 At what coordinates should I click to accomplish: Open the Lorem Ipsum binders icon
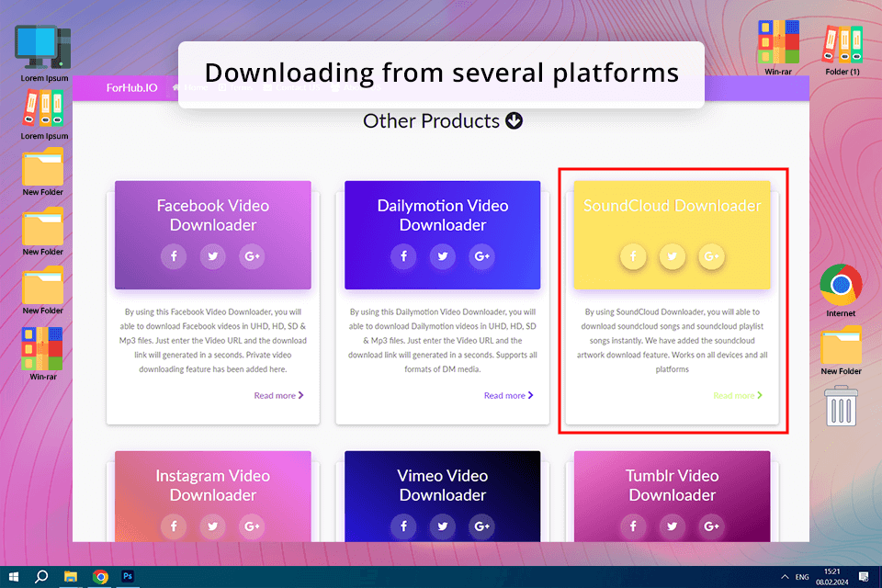coord(44,116)
